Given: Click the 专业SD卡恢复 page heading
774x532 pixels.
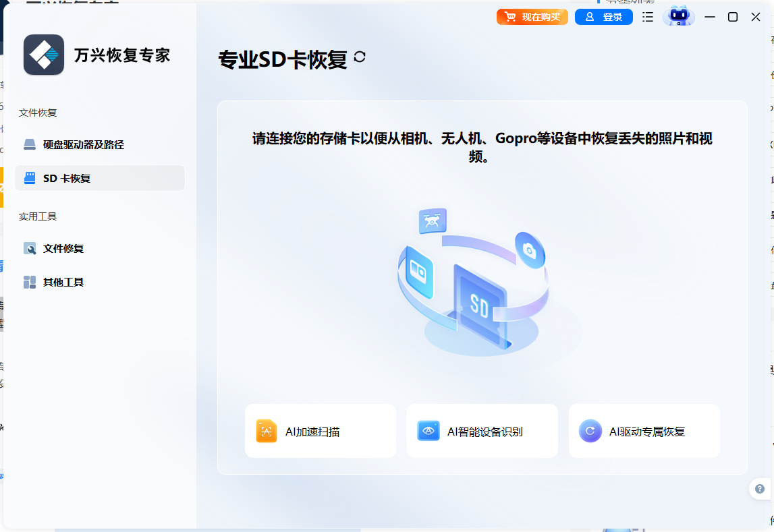Looking at the screenshot, I should pos(283,59).
